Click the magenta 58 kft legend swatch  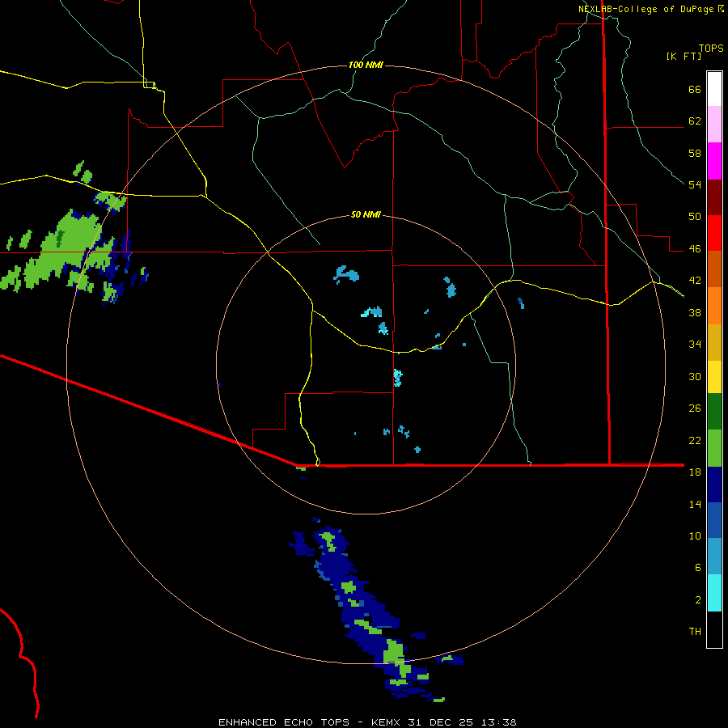click(x=714, y=161)
